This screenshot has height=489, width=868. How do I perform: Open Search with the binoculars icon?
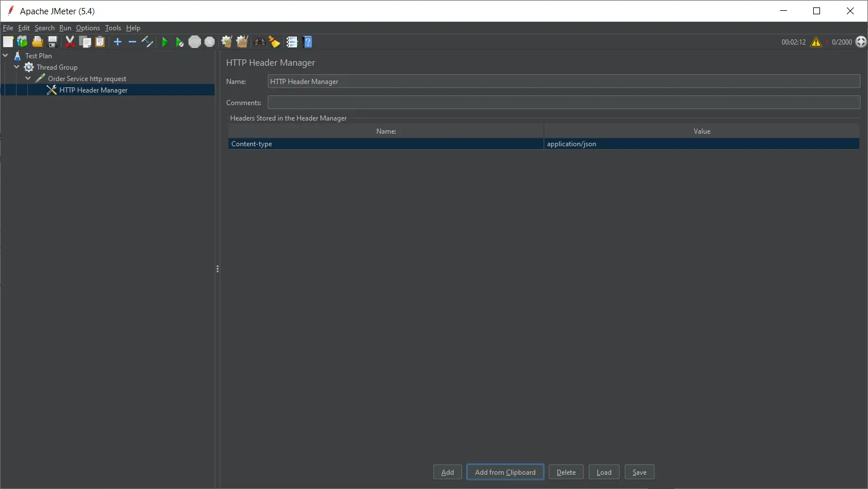260,42
